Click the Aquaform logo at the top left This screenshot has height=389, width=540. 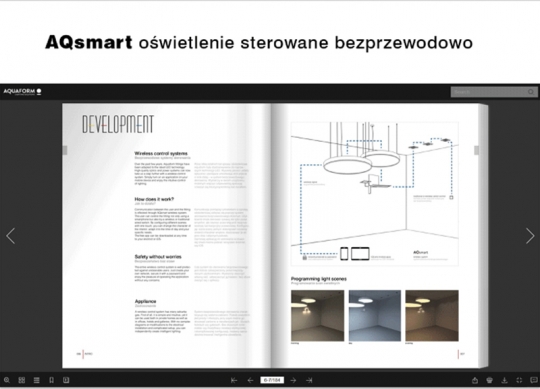22,92
